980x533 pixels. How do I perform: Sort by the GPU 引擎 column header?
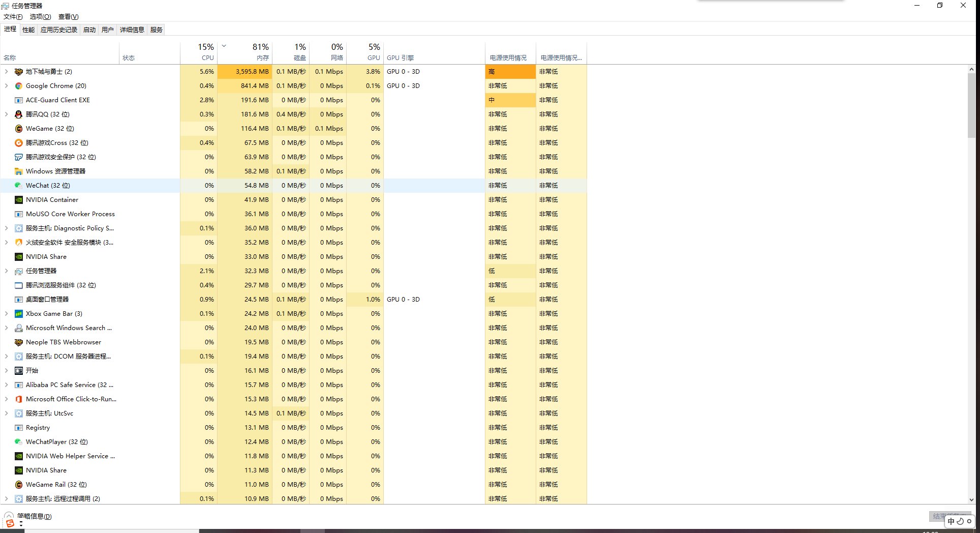click(434, 52)
